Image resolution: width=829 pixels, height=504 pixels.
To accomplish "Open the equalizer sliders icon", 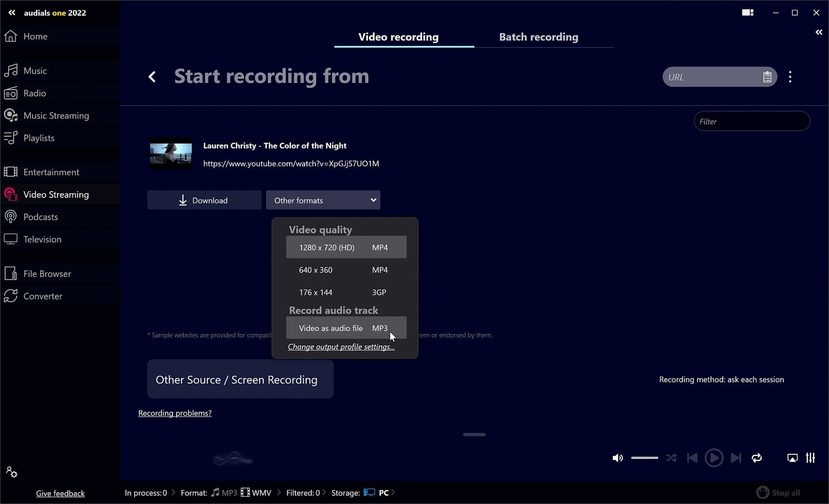I will (811, 458).
